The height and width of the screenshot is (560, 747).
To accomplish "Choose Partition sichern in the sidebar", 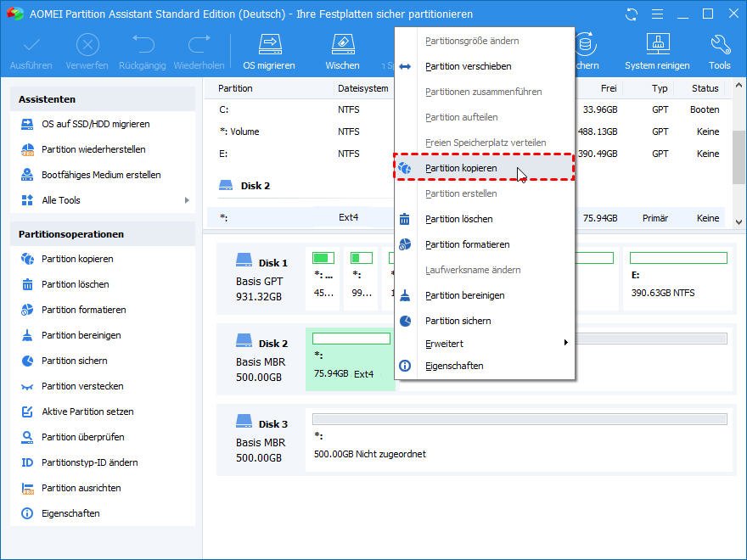I will click(x=75, y=361).
